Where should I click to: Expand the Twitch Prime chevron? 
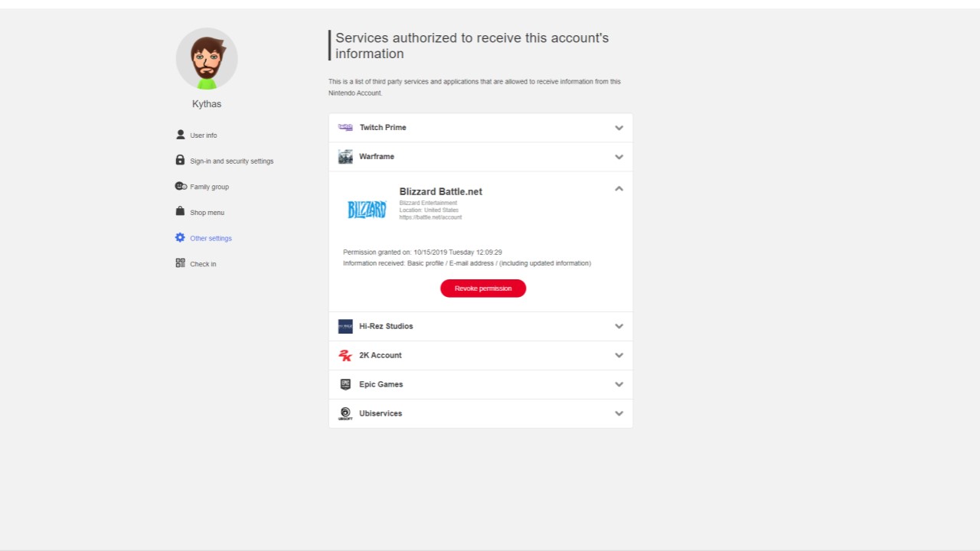tap(619, 128)
